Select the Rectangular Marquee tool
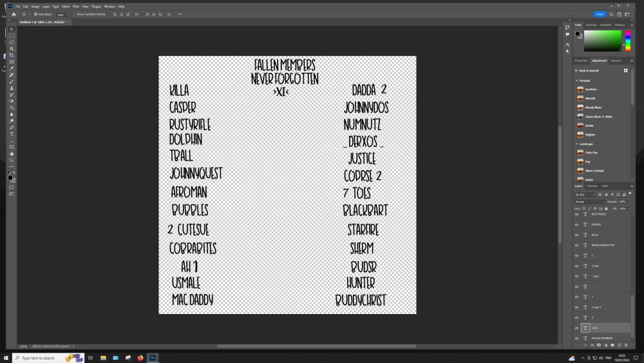644x363 pixels. (x=12, y=35)
